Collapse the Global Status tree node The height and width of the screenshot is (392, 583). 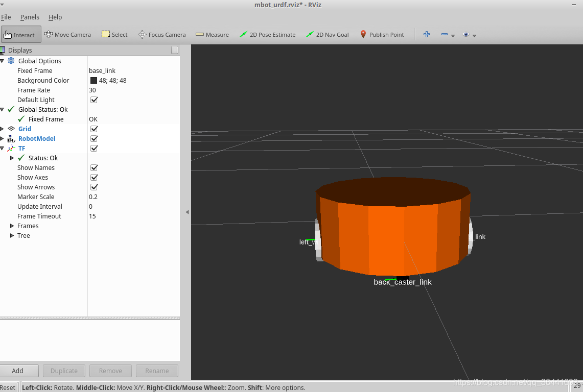click(2, 110)
